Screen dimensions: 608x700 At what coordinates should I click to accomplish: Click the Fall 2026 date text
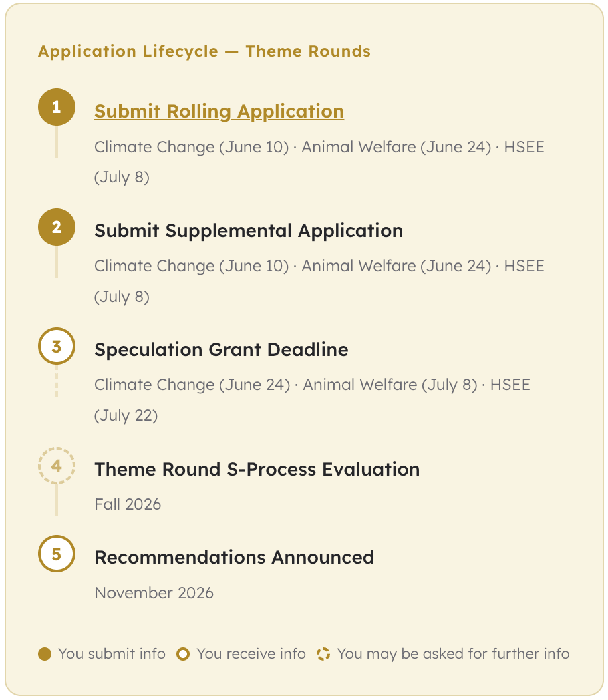click(x=128, y=504)
